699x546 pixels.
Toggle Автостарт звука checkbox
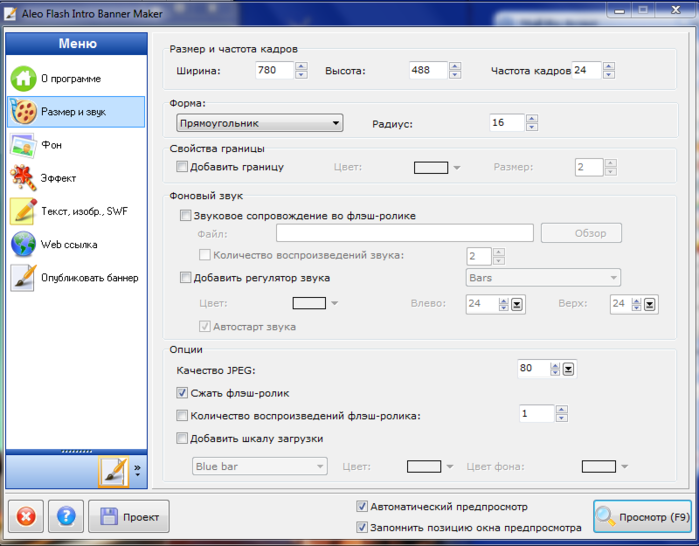tap(205, 327)
